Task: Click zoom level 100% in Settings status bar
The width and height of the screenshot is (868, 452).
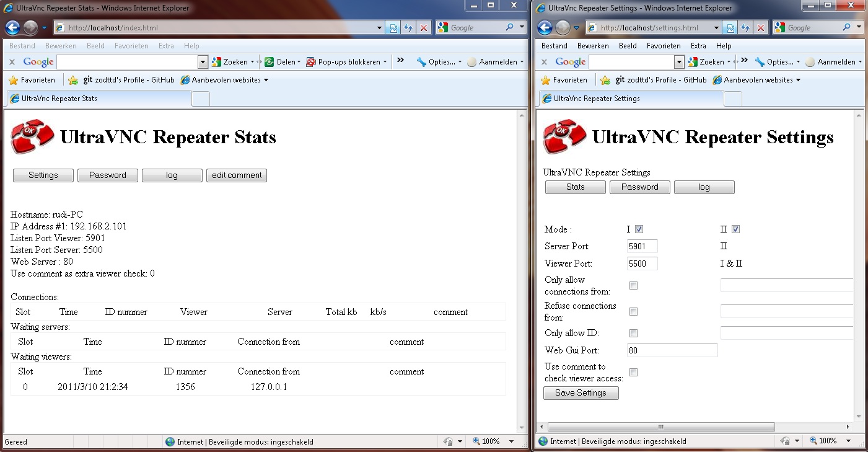Action: (x=827, y=441)
